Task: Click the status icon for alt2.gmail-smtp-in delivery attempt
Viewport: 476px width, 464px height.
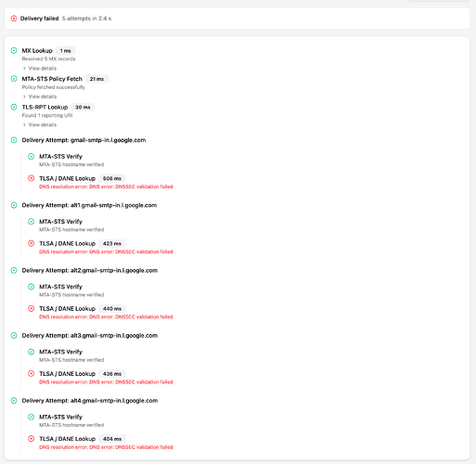Action: pos(14,270)
